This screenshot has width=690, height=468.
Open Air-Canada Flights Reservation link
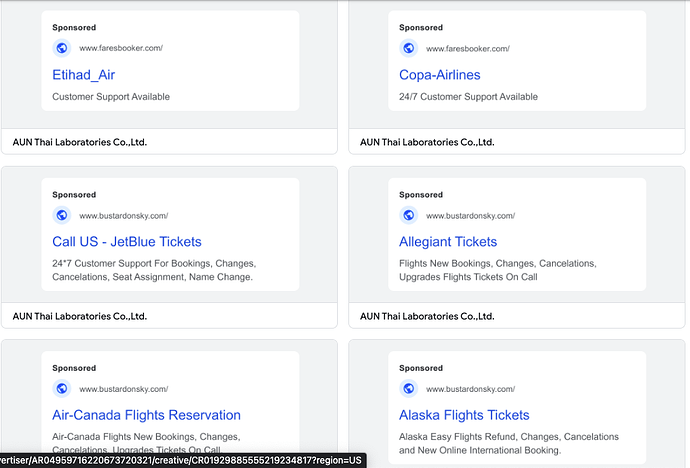click(146, 415)
